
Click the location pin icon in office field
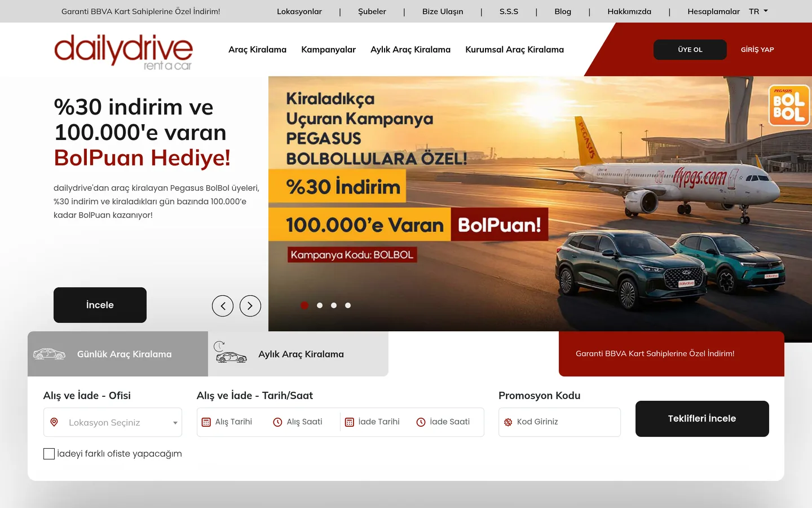(54, 422)
